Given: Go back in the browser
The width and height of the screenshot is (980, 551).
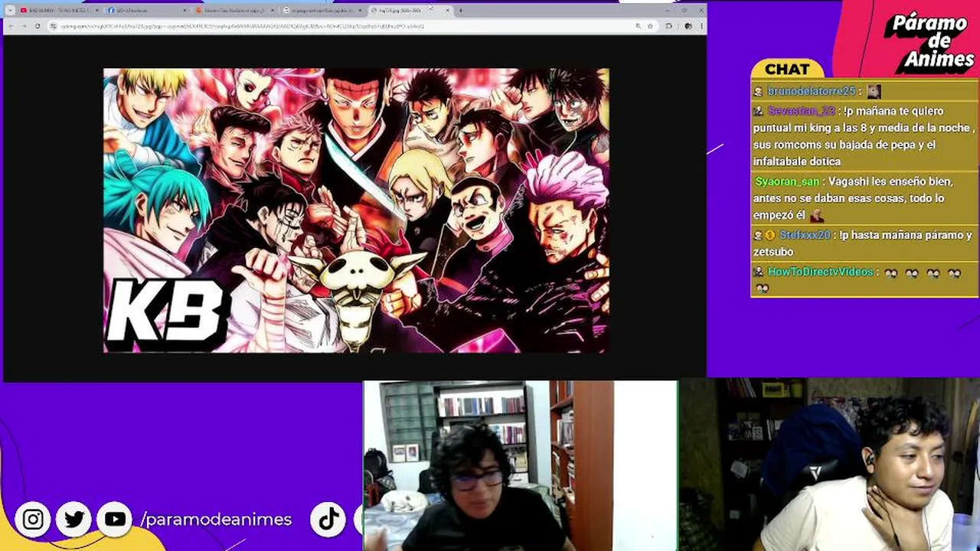Looking at the screenshot, I should [x=11, y=26].
